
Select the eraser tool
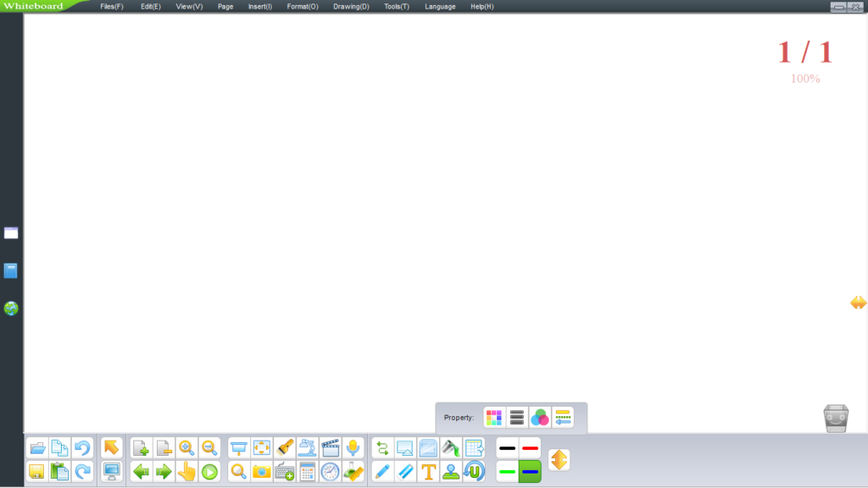click(x=405, y=471)
